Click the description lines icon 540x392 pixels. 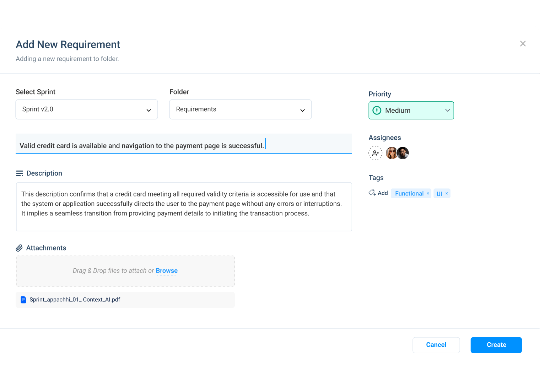(20, 173)
